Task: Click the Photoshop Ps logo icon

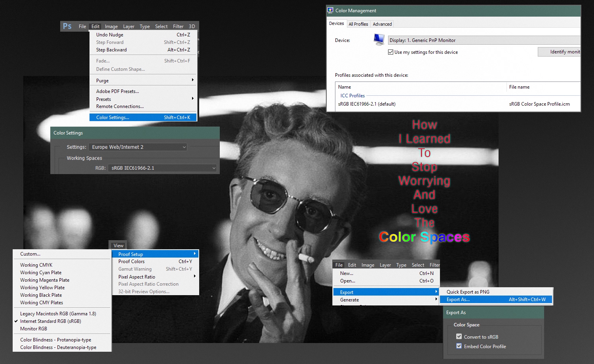Action: [x=67, y=26]
